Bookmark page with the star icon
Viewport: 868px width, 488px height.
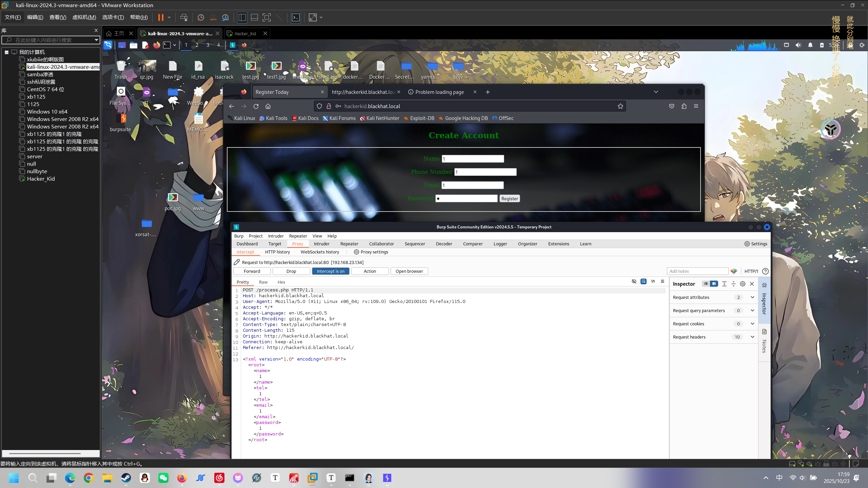[620, 106]
